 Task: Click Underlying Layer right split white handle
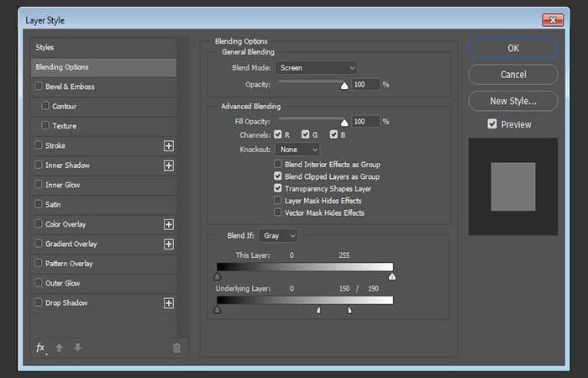coord(349,310)
